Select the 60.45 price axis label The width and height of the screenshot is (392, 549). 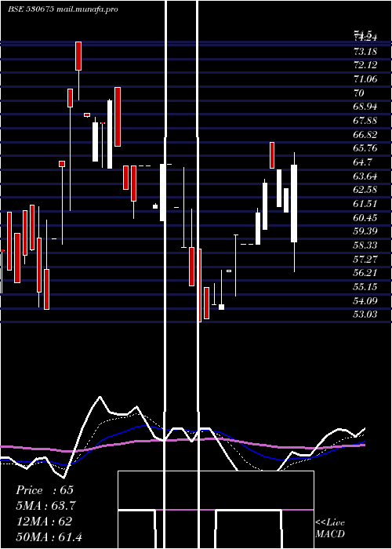(x=365, y=218)
